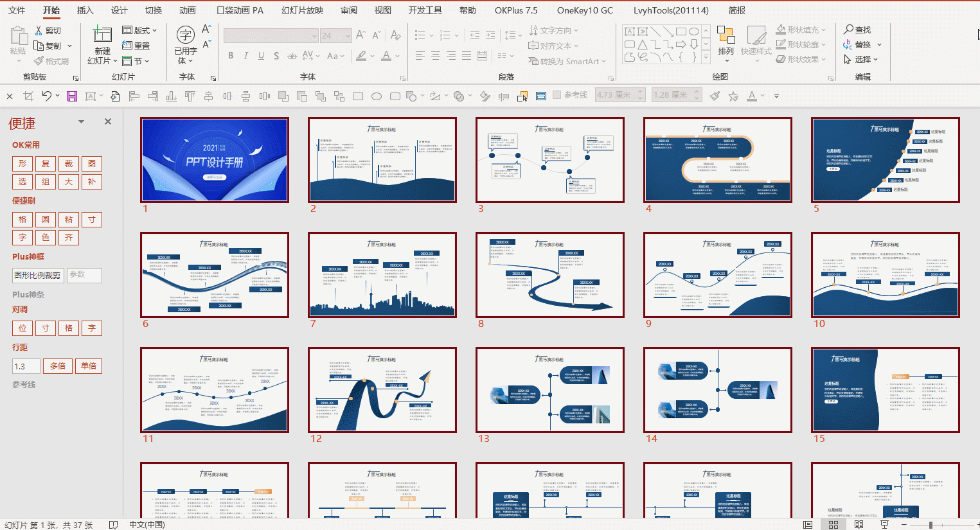Click the Copy (复制) icon
The height and width of the screenshot is (530, 980).
[39, 46]
